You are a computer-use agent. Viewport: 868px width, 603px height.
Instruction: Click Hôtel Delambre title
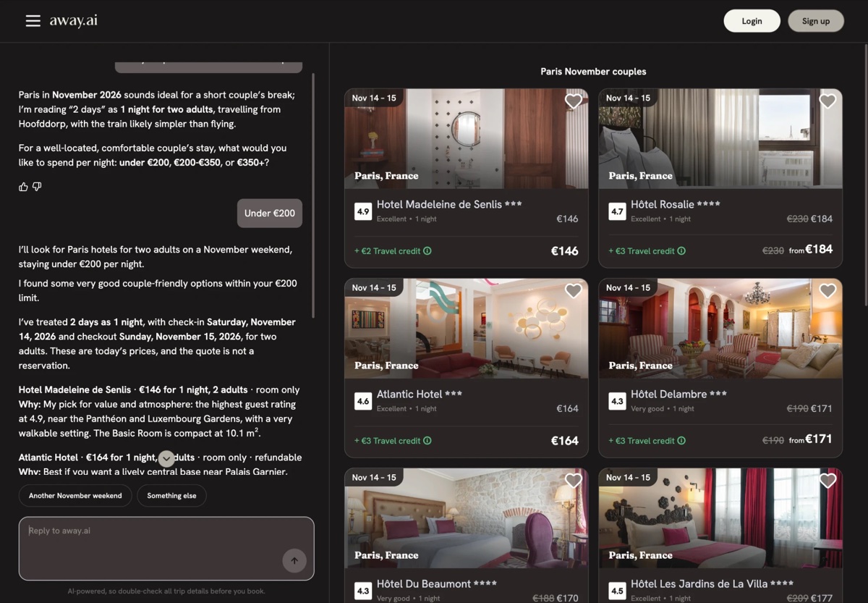pyautogui.click(x=669, y=395)
